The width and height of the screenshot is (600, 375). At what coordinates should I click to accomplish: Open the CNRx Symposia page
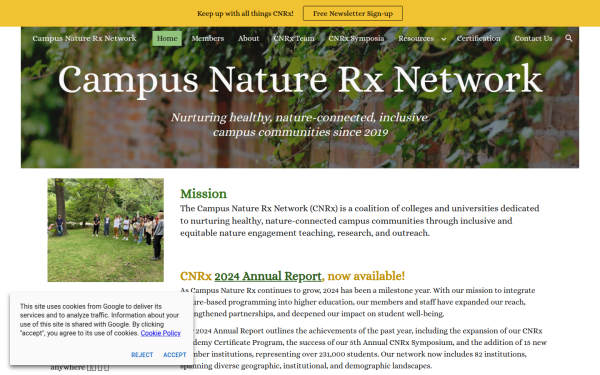click(x=356, y=38)
